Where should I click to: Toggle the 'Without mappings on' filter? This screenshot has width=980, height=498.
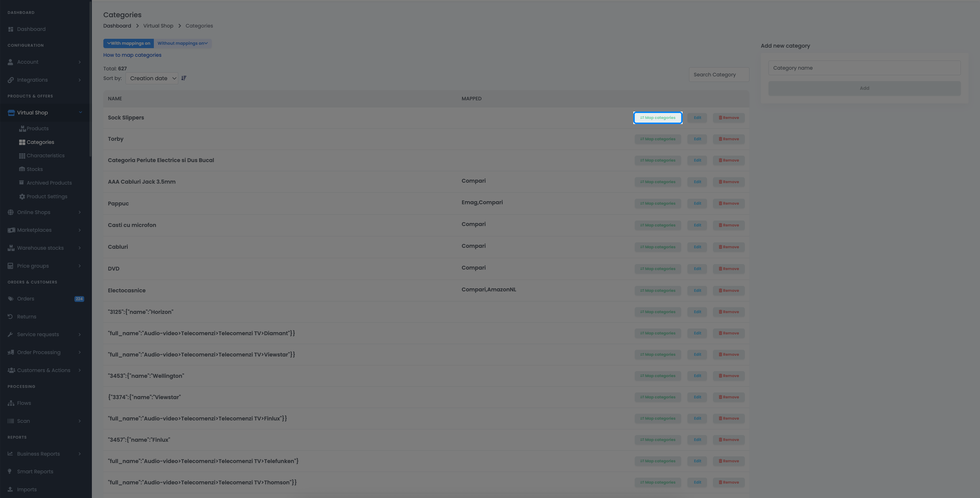pyautogui.click(x=183, y=43)
